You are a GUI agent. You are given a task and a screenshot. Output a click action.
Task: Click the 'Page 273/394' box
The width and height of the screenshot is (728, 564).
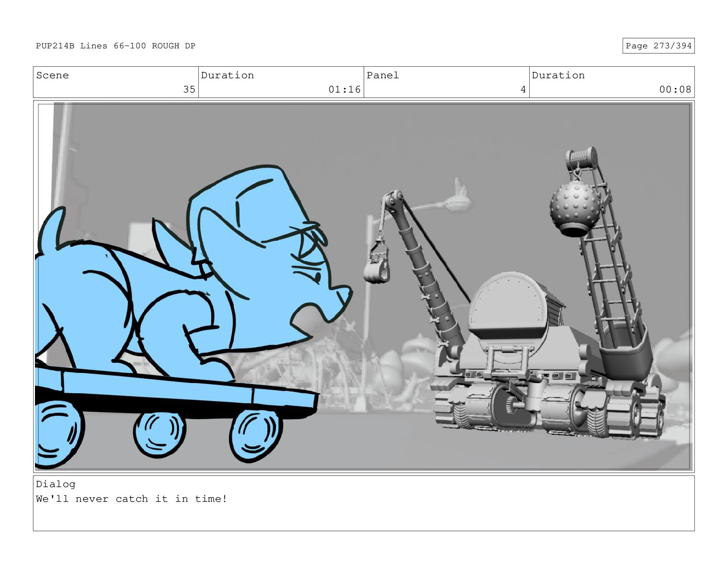[658, 46]
